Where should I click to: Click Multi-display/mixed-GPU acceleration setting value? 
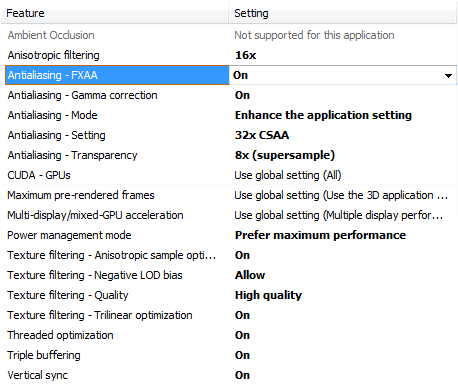tap(339, 215)
